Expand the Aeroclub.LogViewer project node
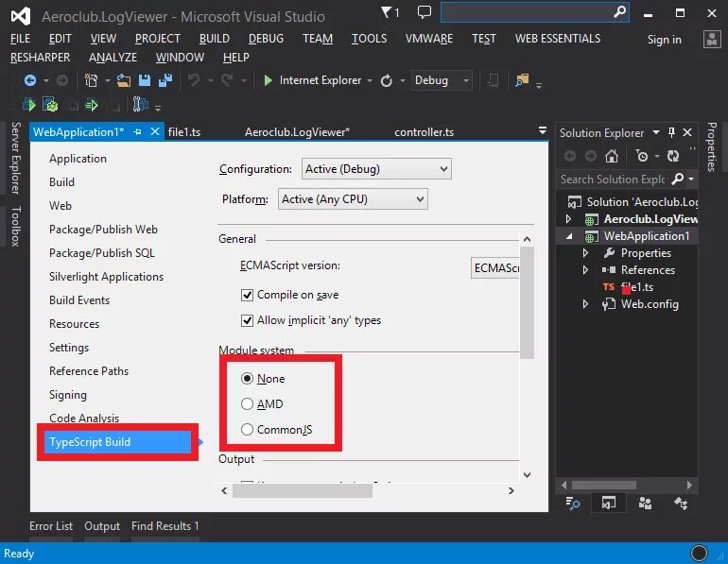Image resolution: width=728 pixels, height=564 pixels. tap(569, 219)
